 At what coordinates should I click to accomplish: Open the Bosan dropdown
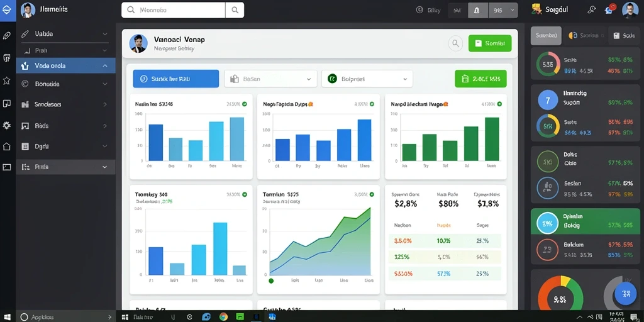270,79
